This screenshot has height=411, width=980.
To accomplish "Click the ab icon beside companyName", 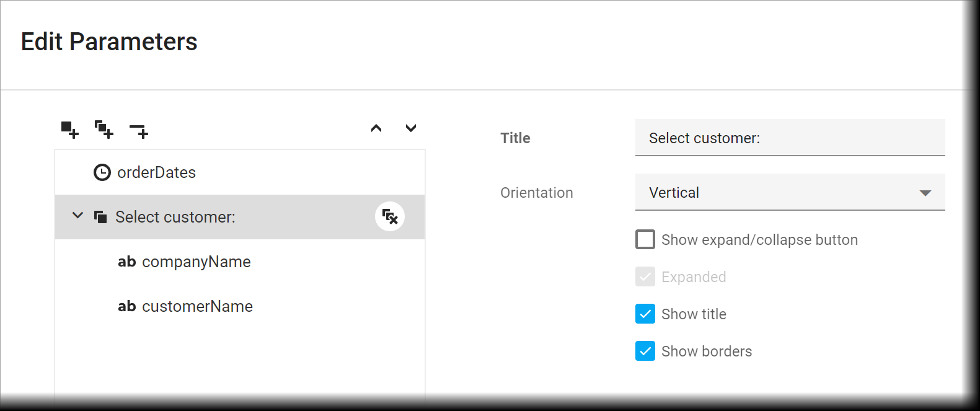I will [127, 262].
